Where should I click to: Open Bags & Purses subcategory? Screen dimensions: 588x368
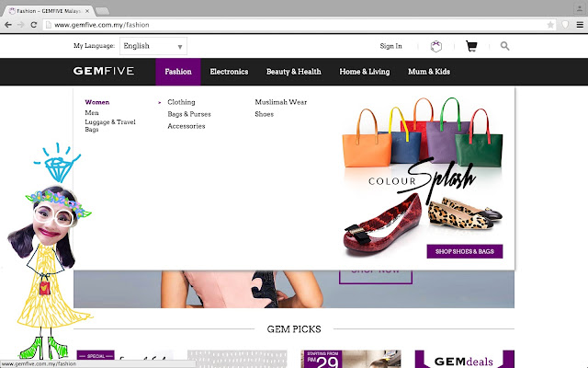click(189, 114)
